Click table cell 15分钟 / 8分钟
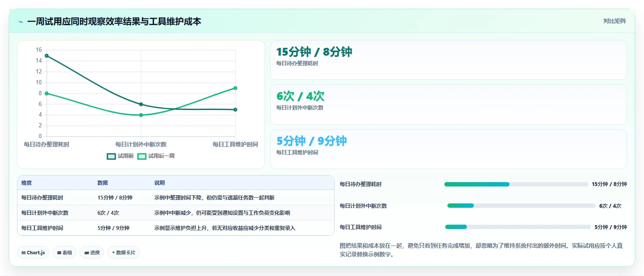The height and width of the screenshot is (276, 644). coord(115,198)
